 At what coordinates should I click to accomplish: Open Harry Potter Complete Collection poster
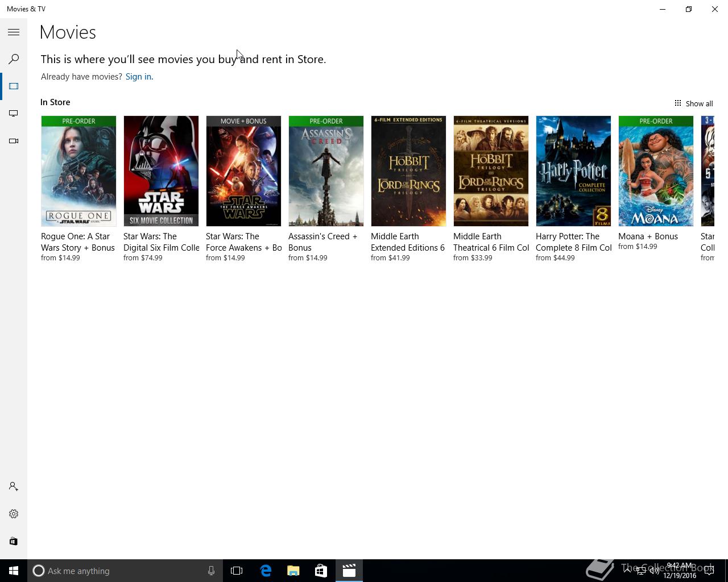(573, 171)
